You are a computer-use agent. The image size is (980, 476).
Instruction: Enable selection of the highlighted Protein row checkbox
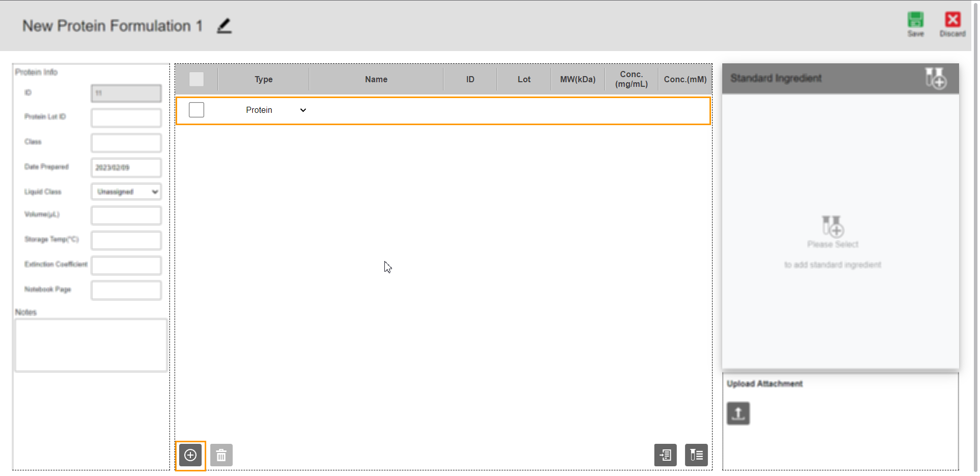point(196,109)
